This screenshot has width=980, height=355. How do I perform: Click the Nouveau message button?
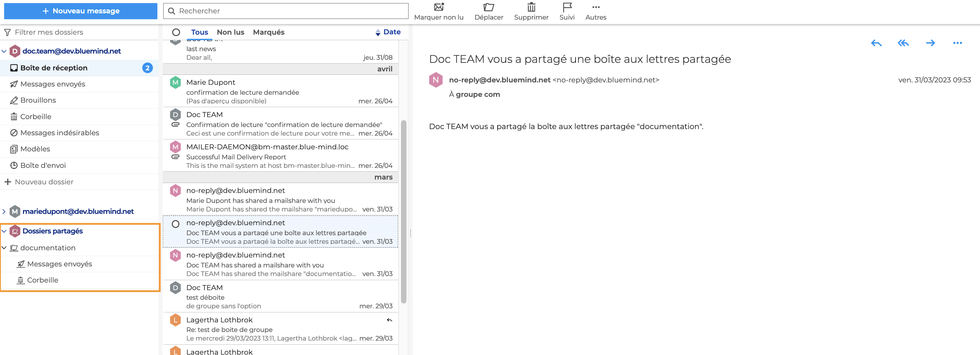(81, 11)
